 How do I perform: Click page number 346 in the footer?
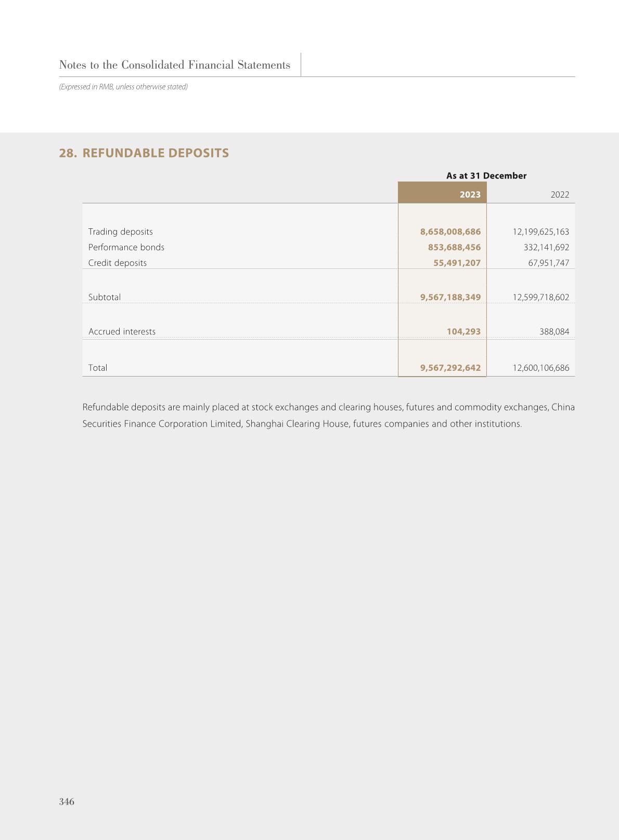(x=67, y=802)
